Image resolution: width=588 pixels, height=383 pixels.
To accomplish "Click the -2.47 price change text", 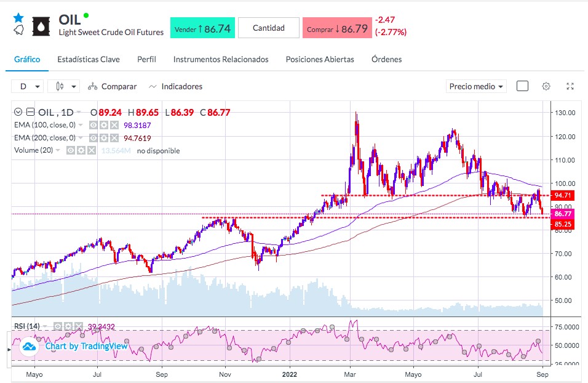I will click(x=385, y=20).
